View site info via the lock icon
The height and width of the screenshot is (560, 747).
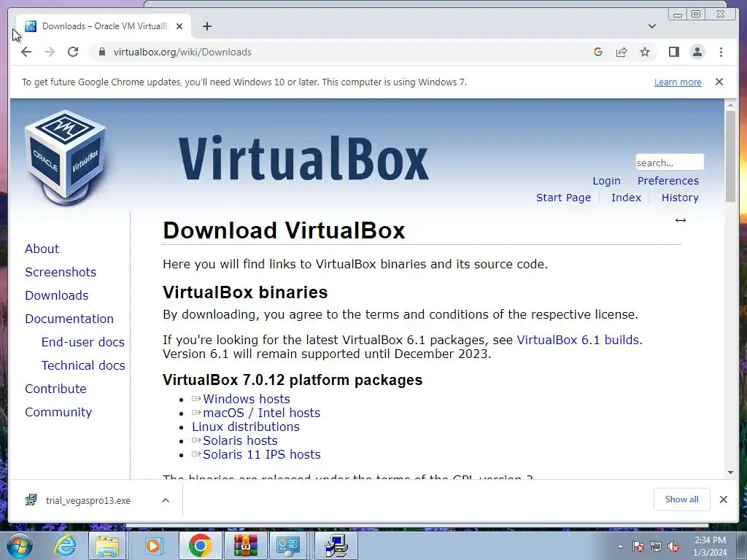tap(101, 52)
